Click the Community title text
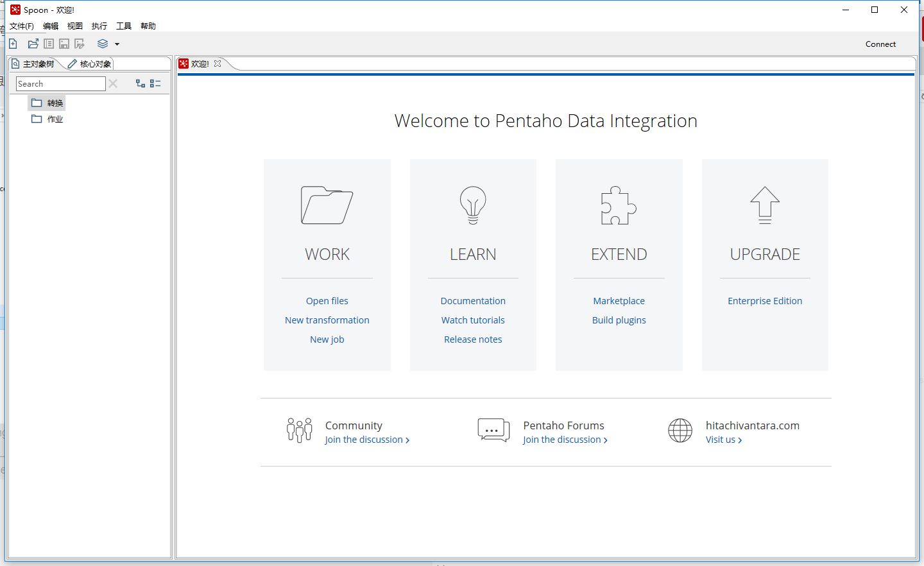This screenshot has width=924, height=566. [x=354, y=425]
